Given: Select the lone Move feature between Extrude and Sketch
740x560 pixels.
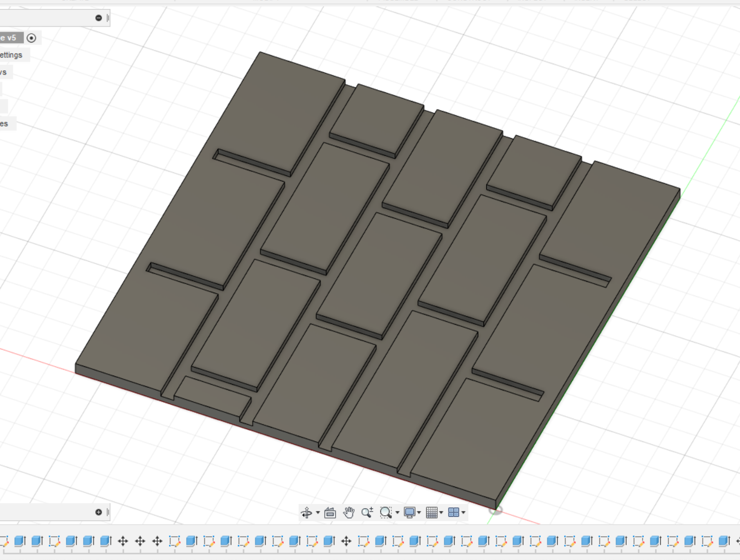Looking at the screenshot, I should (346, 541).
